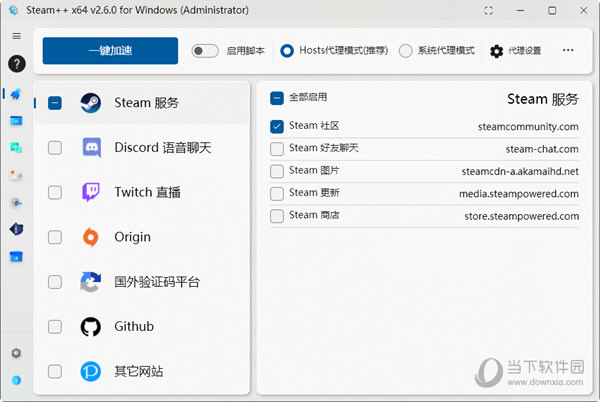
Task: Check the 其它网站 checkbox
Action: 55,371
